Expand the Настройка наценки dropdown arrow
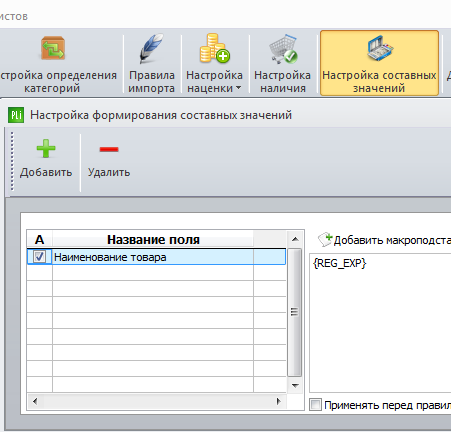451x432 pixels. pyautogui.click(x=238, y=88)
